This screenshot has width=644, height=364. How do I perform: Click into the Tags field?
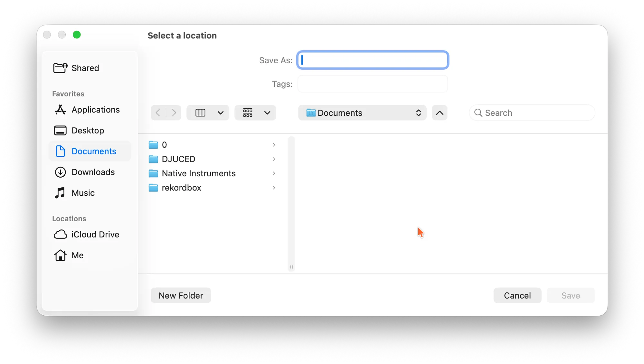coord(373,84)
